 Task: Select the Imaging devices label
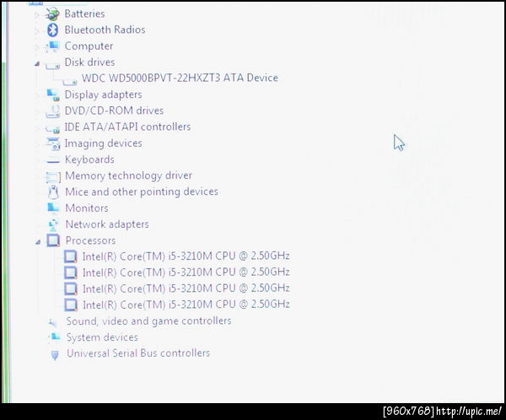click(x=103, y=143)
